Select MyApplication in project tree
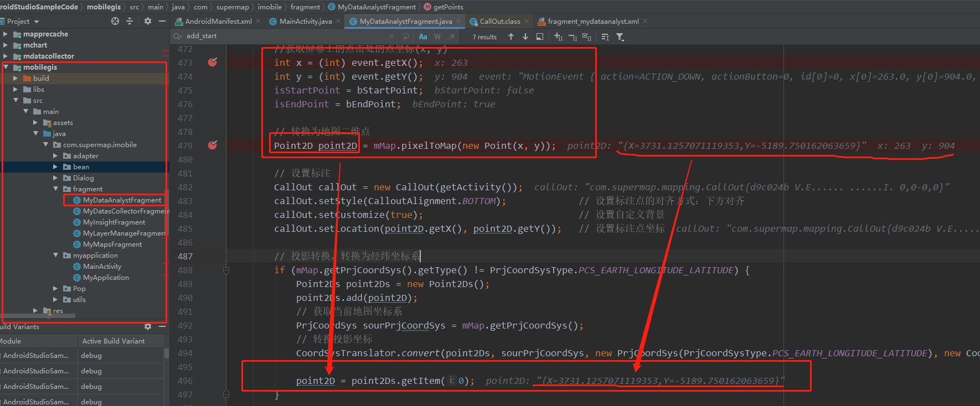 tap(106, 277)
